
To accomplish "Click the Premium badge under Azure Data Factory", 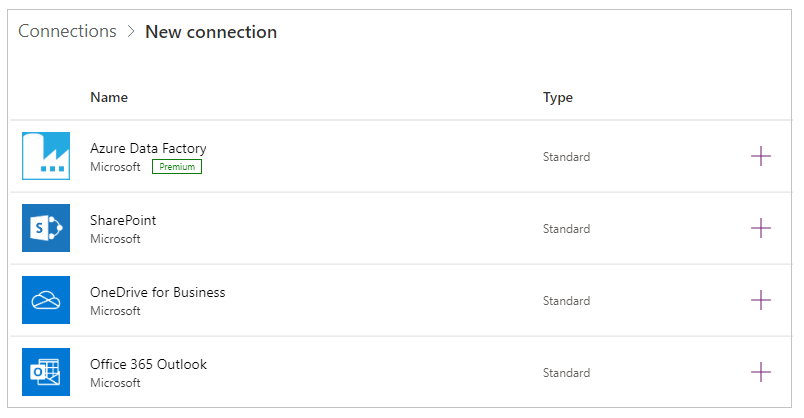I will click(177, 167).
